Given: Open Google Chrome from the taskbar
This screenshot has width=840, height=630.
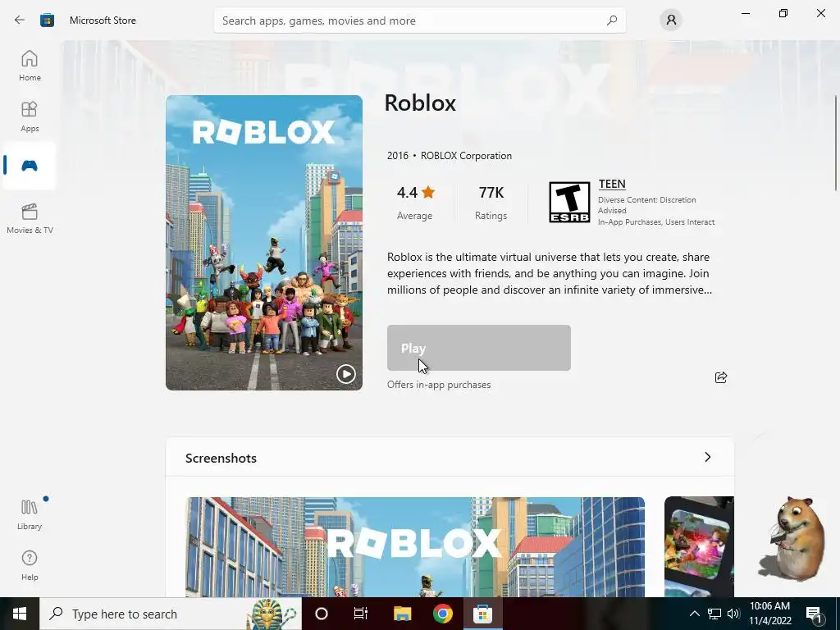Looking at the screenshot, I should click(442, 614).
